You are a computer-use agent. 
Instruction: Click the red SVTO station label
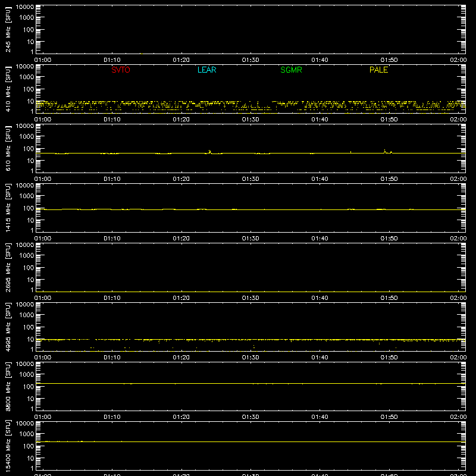click(x=121, y=70)
